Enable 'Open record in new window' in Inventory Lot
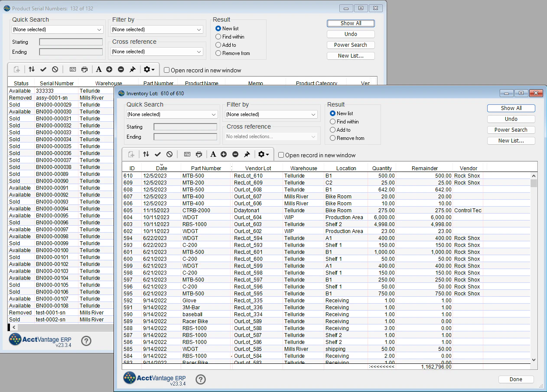Viewport: 547px width, 392px height. click(281, 154)
